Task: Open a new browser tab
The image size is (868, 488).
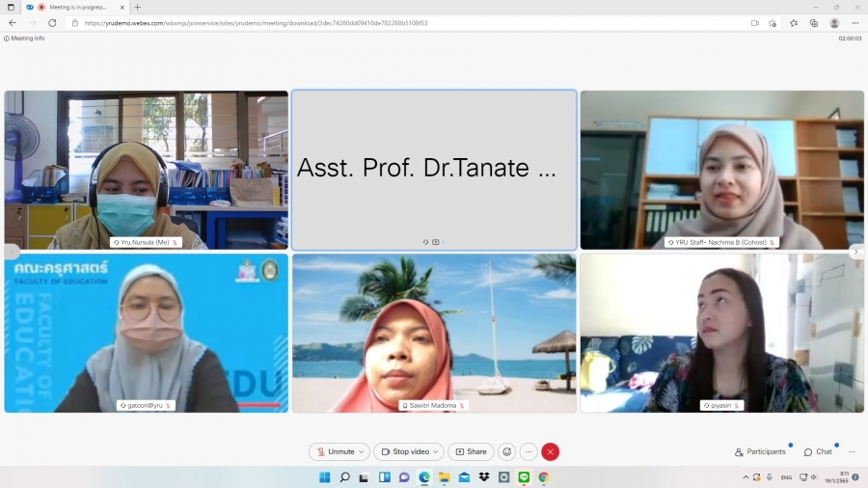Action: [x=137, y=7]
